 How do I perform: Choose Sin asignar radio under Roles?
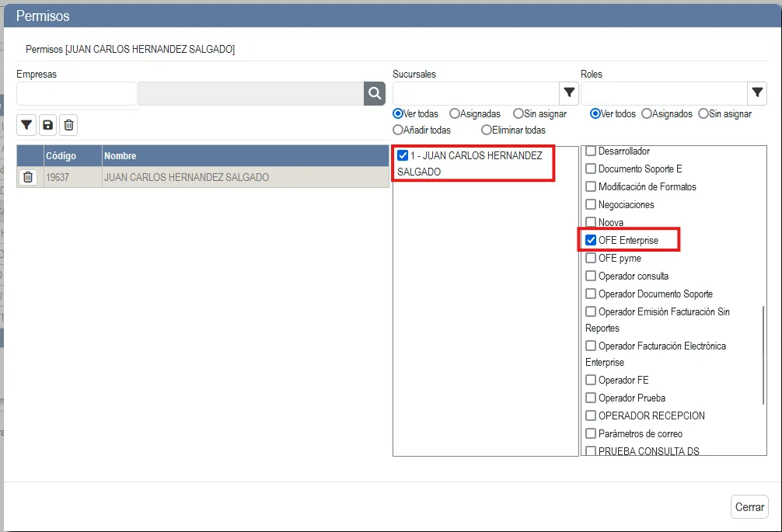[x=703, y=113]
